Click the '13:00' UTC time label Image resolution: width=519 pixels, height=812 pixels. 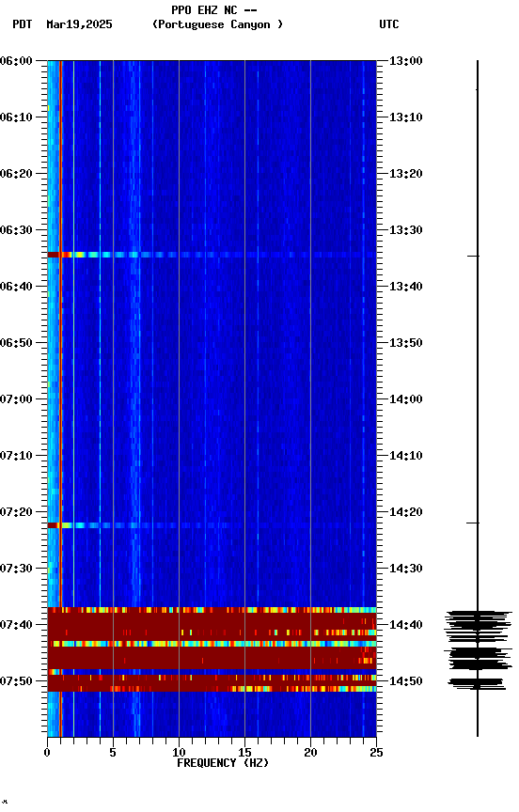click(x=406, y=61)
